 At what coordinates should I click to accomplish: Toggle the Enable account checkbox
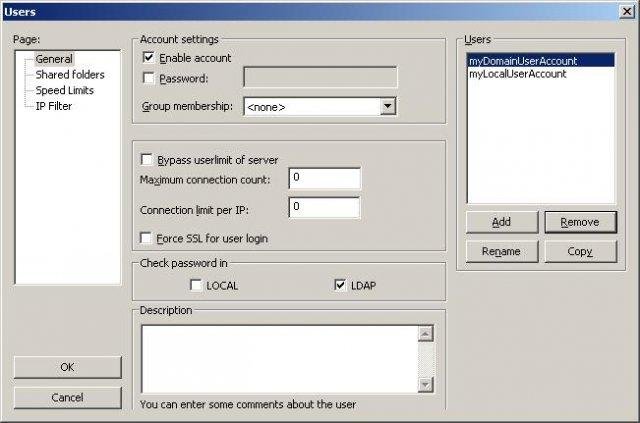(149, 59)
